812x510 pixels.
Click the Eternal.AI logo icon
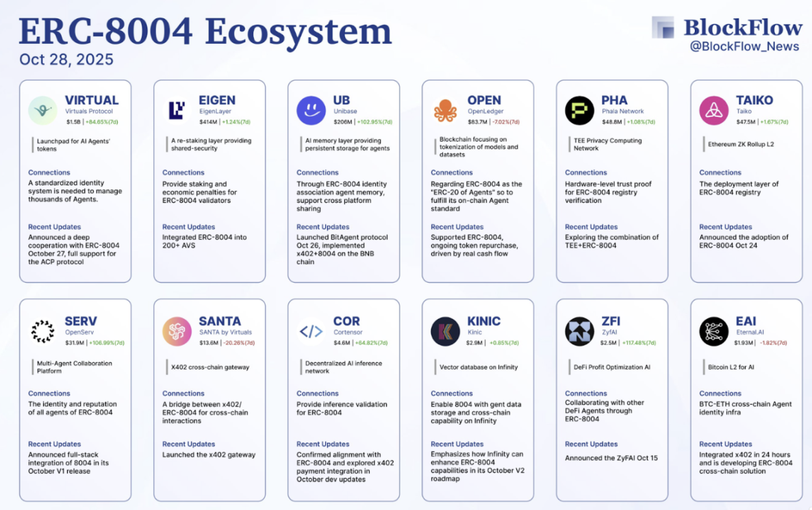[x=713, y=331]
